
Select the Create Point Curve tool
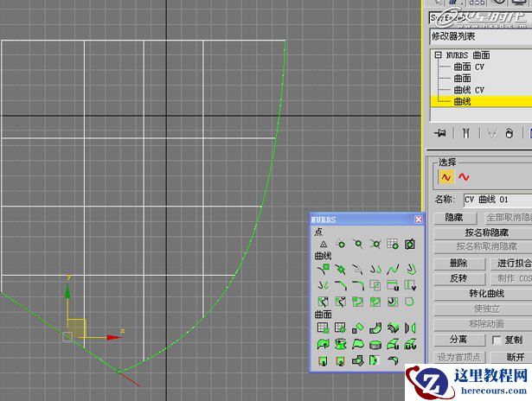[341, 270]
